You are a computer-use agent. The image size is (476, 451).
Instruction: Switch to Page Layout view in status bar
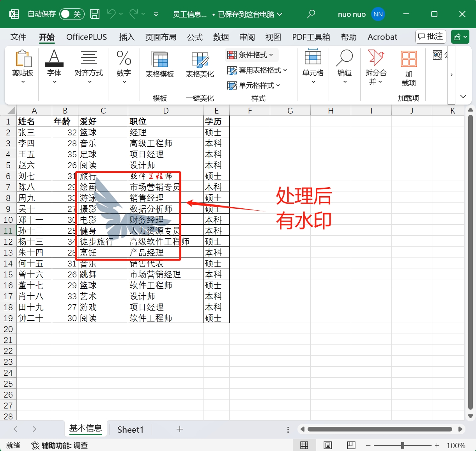[x=328, y=445]
